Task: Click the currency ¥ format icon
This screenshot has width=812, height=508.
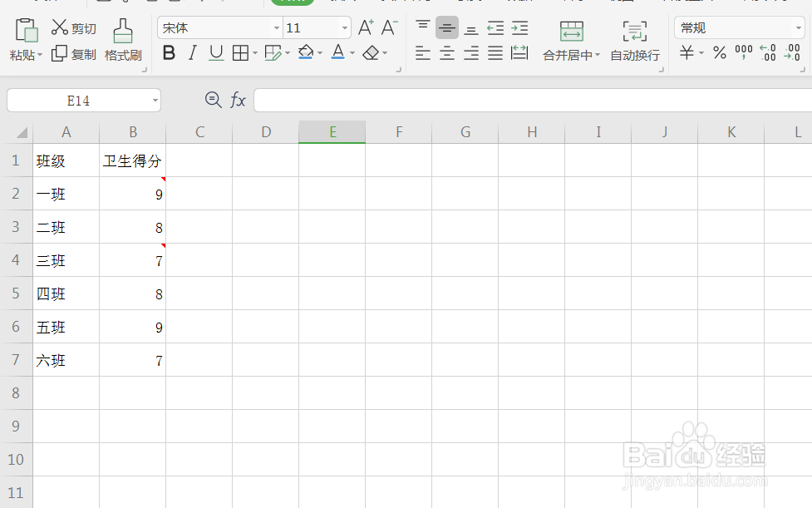Action: [687, 53]
